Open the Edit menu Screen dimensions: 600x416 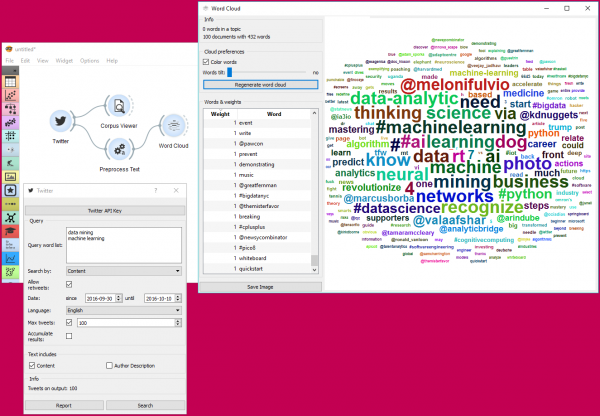pyautogui.click(x=25, y=60)
